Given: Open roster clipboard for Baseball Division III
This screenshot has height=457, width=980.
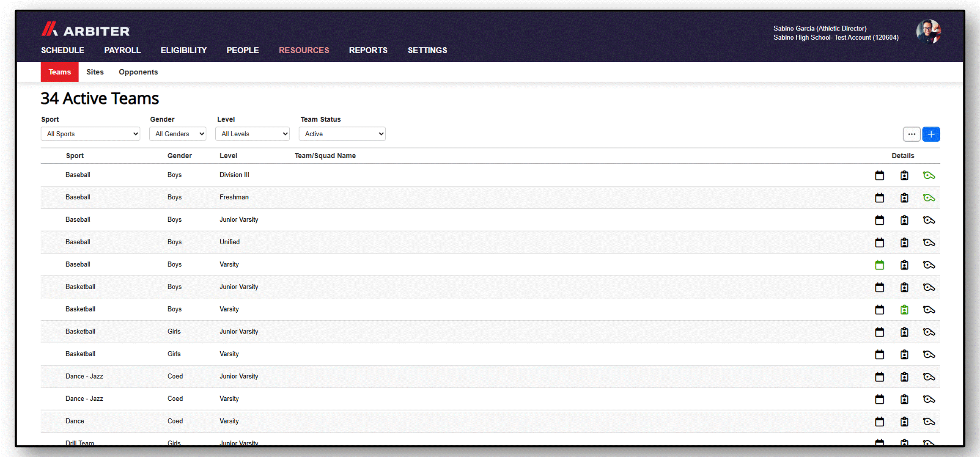Looking at the screenshot, I should tap(904, 175).
